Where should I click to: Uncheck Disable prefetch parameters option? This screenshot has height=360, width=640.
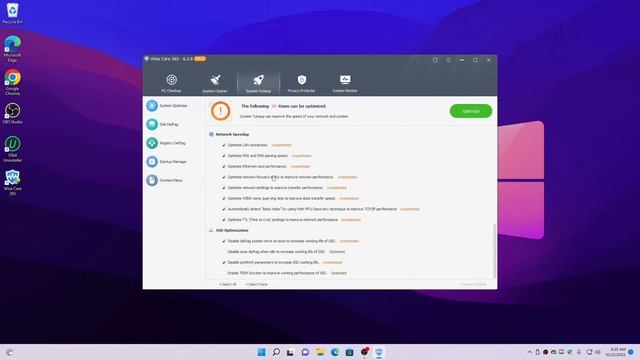tap(224, 262)
